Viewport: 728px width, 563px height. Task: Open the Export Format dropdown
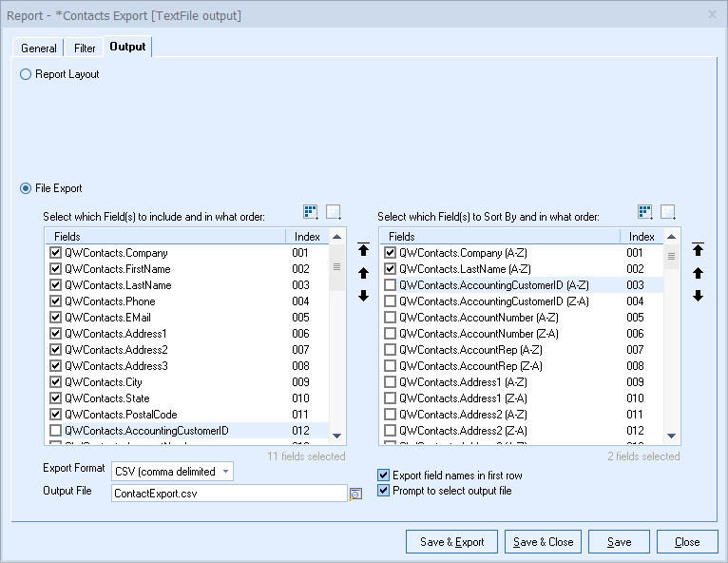(x=224, y=471)
